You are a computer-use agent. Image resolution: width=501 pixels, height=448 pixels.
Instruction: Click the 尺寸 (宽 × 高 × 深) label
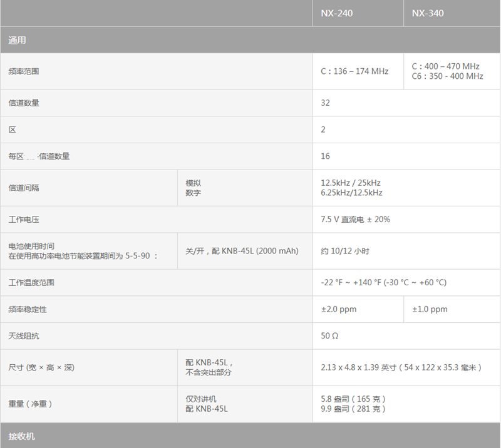tap(41, 367)
